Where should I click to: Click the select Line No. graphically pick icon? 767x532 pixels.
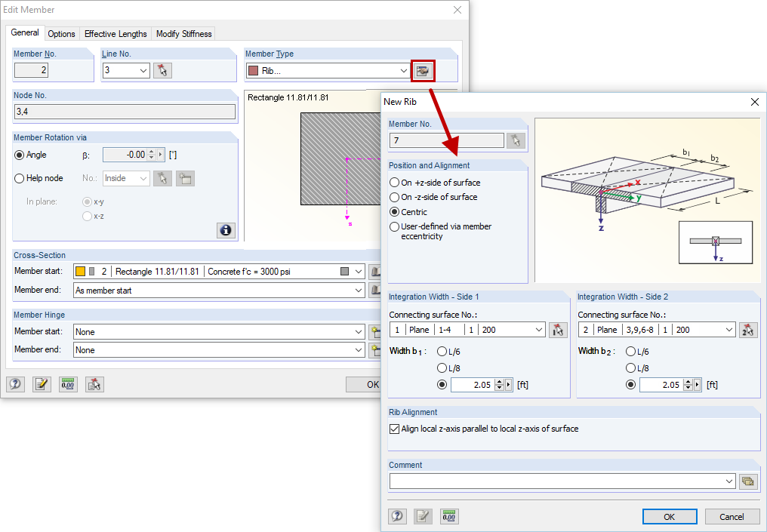pyautogui.click(x=162, y=70)
